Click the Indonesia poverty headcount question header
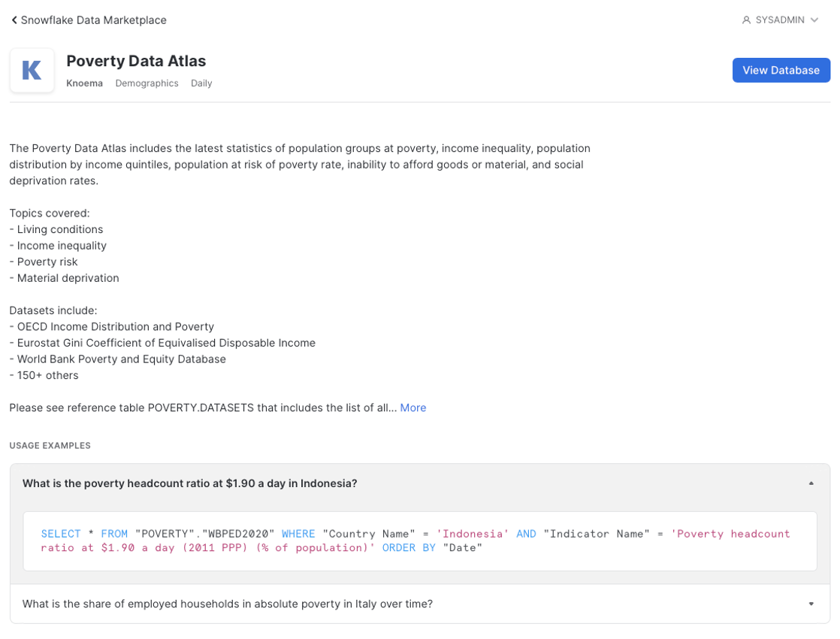The width and height of the screenshot is (840, 639). (189, 483)
